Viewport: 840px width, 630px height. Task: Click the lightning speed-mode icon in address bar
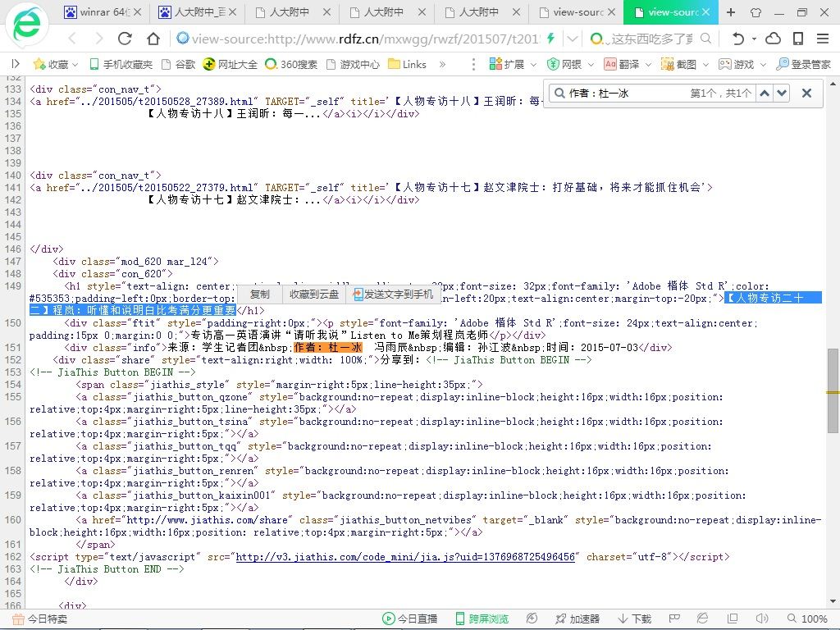coord(550,38)
